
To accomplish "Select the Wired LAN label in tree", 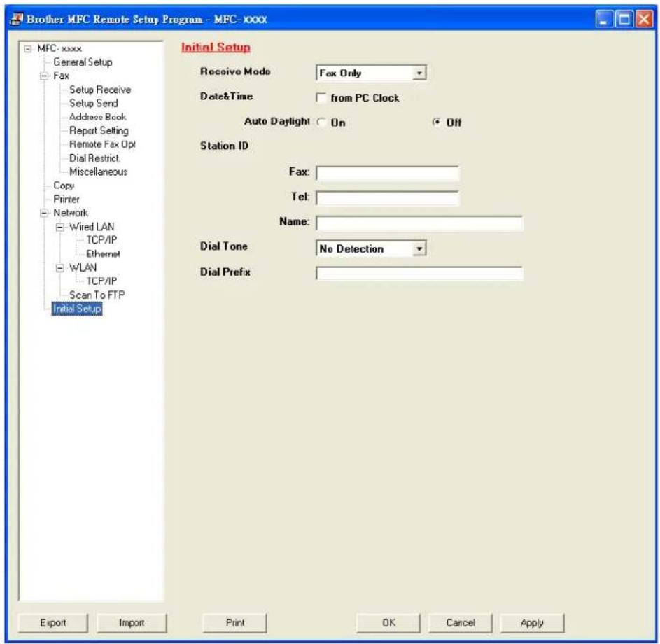I will pyautogui.click(x=92, y=227).
